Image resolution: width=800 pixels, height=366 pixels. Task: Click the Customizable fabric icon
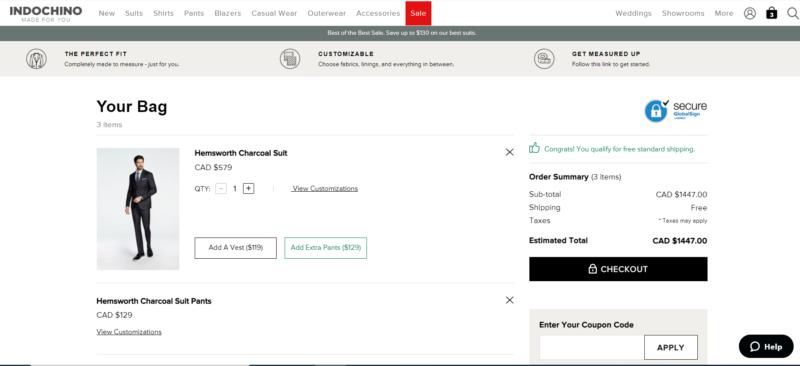click(x=290, y=59)
